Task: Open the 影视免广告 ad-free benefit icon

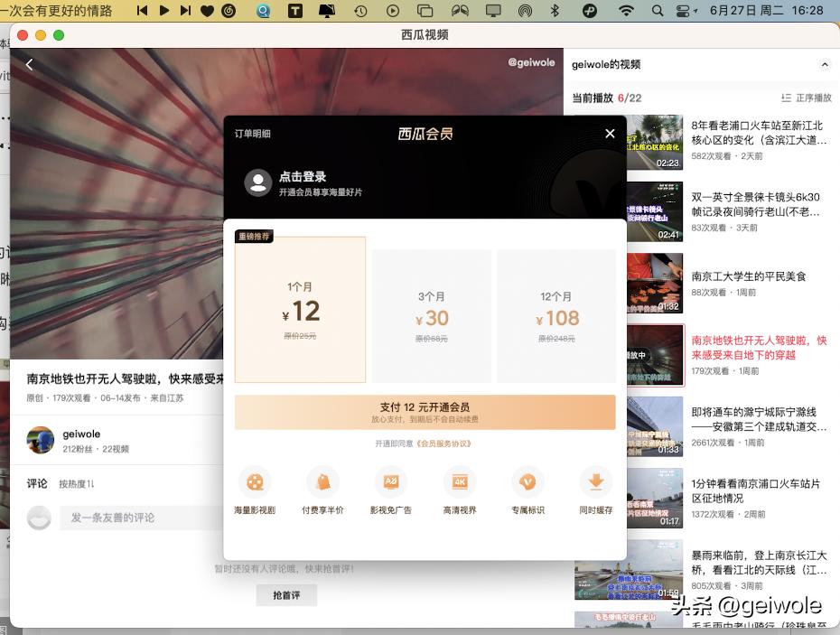Action: tap(391, 481)
